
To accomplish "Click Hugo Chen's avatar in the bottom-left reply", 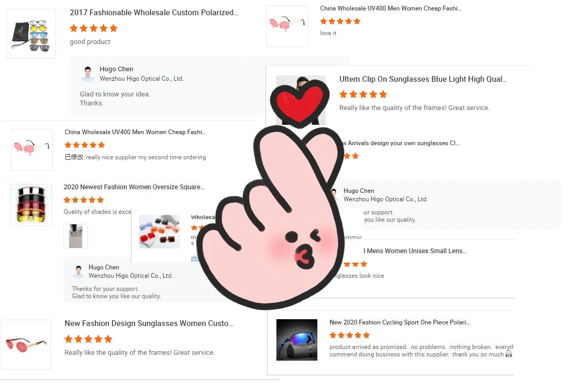I will [79, 271].
